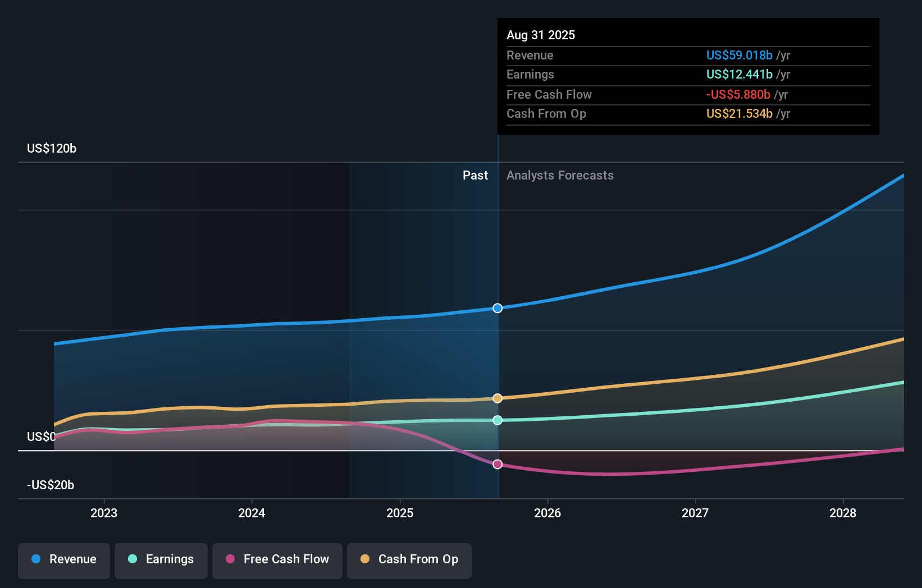Toggle the Free Cash Flow legend button
The height and width of the screenshot is (588, 922).
point(277,561)
